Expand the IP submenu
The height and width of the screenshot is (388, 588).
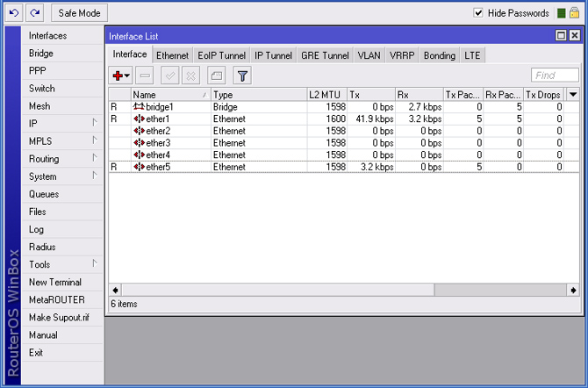(61, 124)
